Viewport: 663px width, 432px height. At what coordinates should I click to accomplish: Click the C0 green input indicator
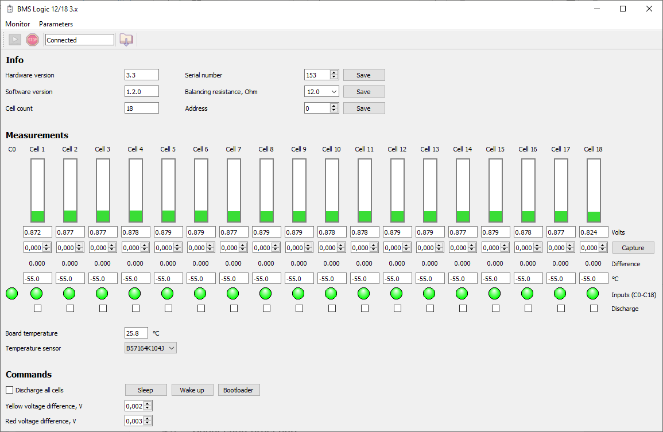coord(12,293)
